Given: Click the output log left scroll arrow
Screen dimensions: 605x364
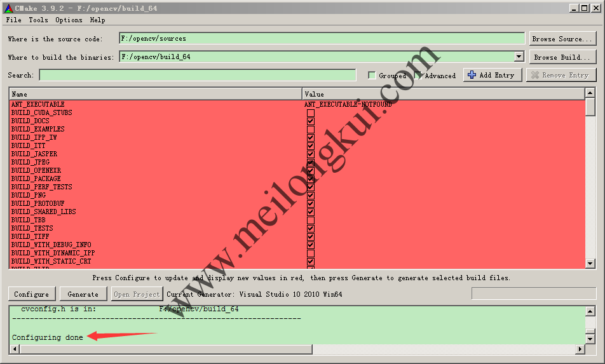Looking at the screenshot, I should click(x=15, y=349).
